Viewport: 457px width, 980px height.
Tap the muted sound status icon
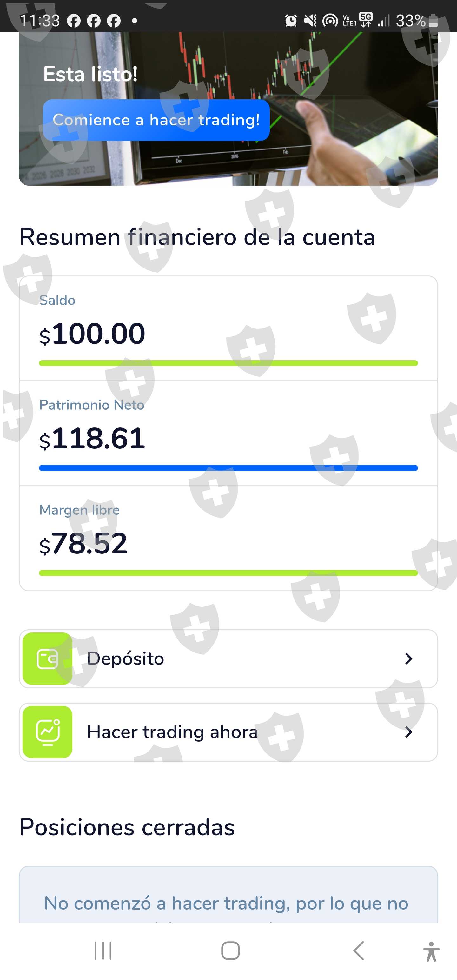pos(310,21)
